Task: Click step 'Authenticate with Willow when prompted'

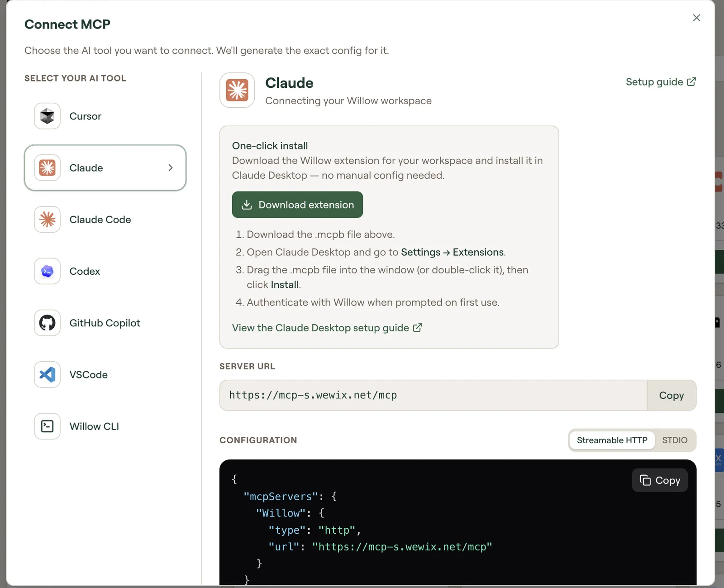Action: pyautogui.click(x=373, y=302)
